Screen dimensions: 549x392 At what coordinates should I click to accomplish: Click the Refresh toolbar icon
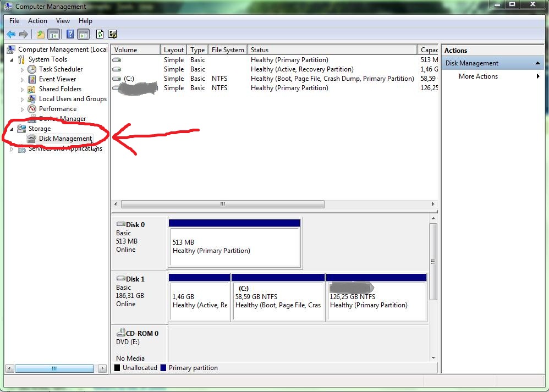pos(100,34)
